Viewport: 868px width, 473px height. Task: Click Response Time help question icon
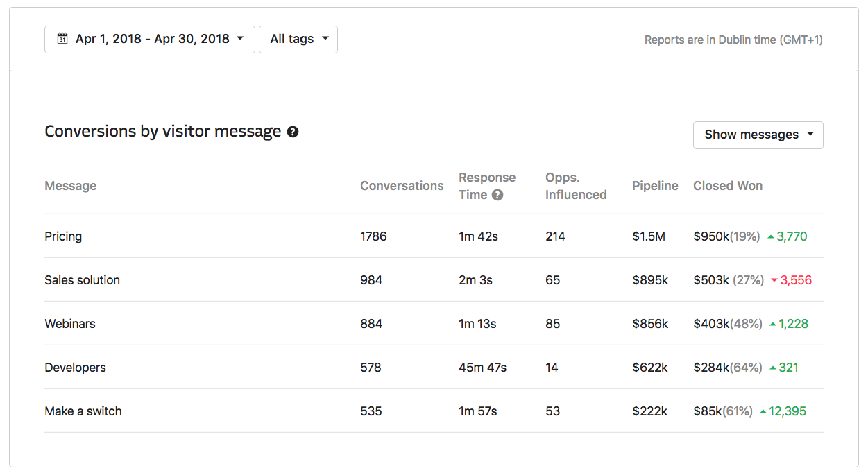pyautogui.click(x=497, y=195)
